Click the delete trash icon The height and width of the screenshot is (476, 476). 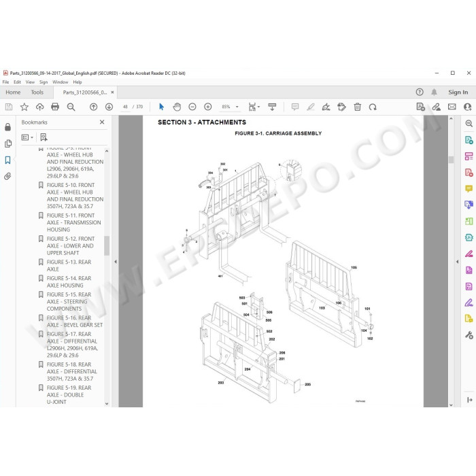click(357, 107)
